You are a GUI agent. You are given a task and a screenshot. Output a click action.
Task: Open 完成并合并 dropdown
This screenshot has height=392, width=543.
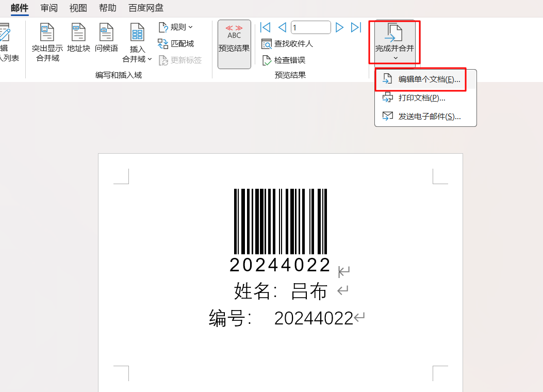[x=395, y=42]
